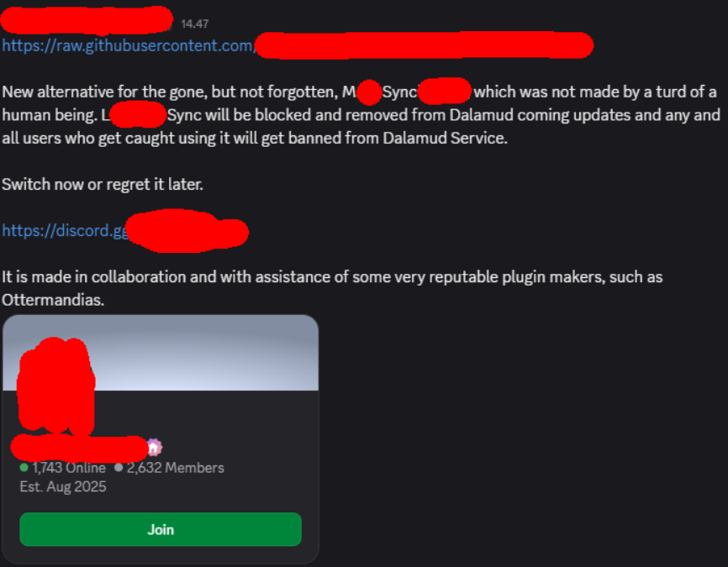This screenshot has width=728, height=567.
Task: Click the paragraph starting "New alternative for the gone"
Action: coord(361,114)
